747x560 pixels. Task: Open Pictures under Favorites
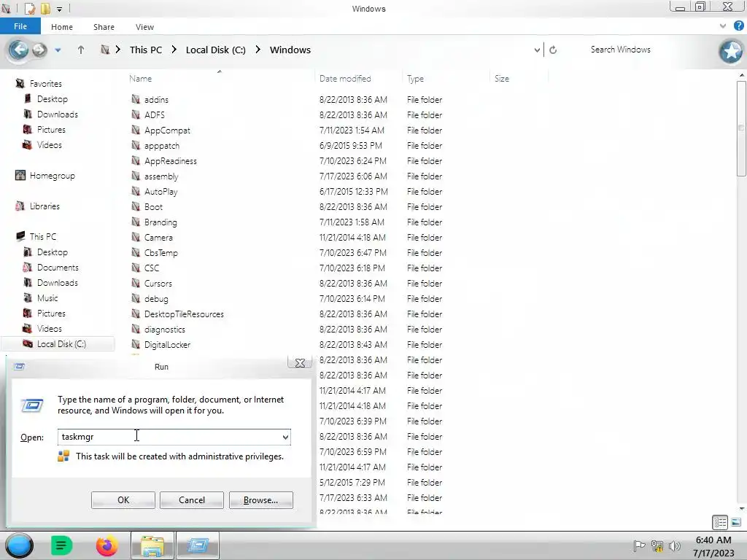[x=52, y=130]
